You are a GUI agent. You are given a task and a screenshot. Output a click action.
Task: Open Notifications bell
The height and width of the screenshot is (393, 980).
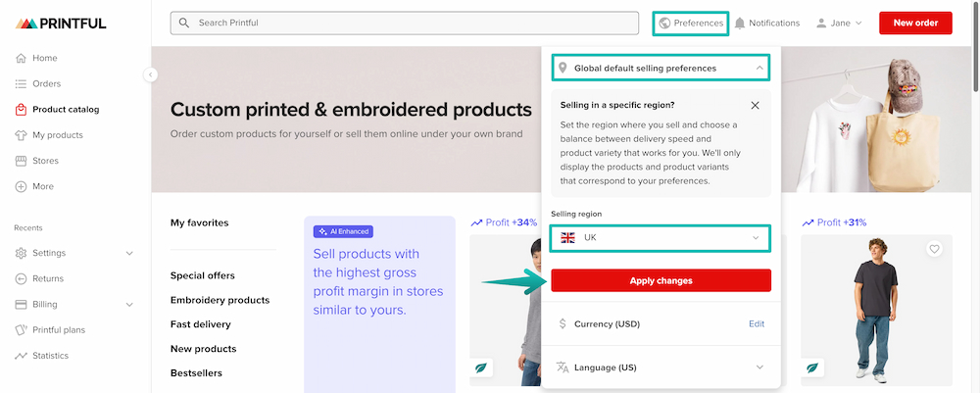740,23
